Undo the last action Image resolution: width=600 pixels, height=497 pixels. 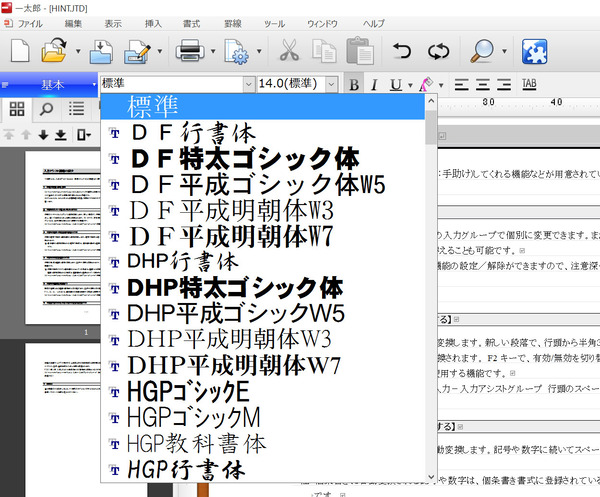pos(402,51)
